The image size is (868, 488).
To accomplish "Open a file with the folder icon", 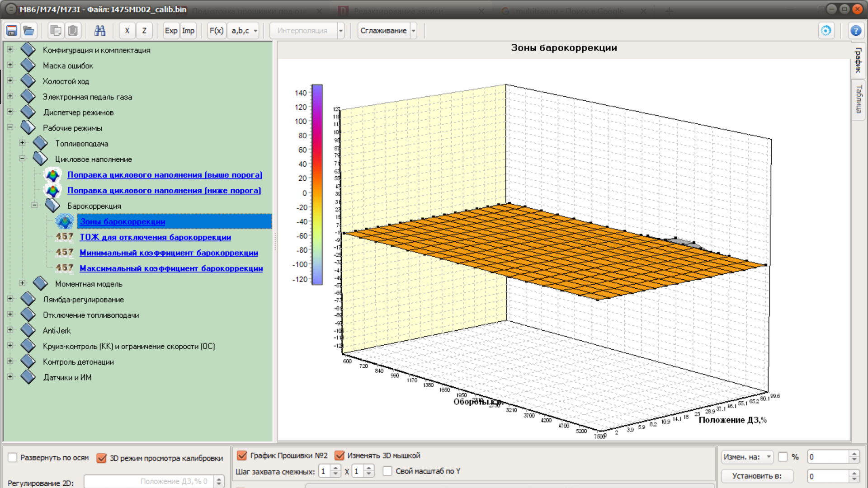I will (x=29, y=31).
